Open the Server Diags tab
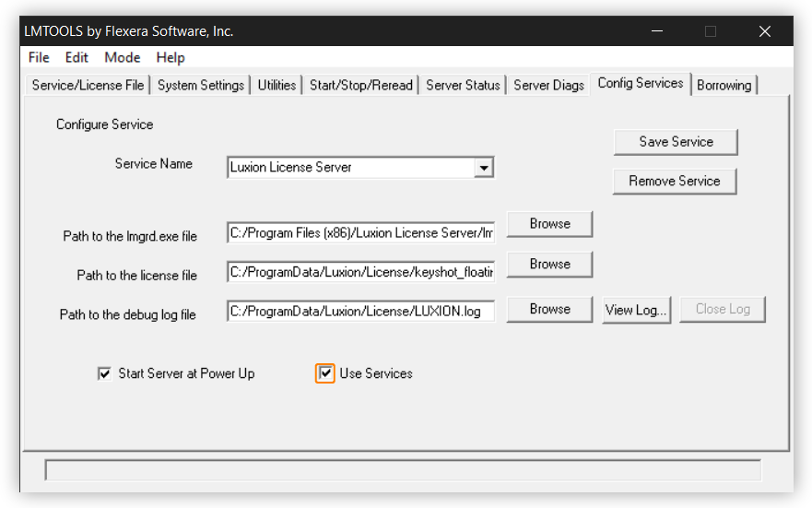The image size is (812, 508). click(549, 85)
